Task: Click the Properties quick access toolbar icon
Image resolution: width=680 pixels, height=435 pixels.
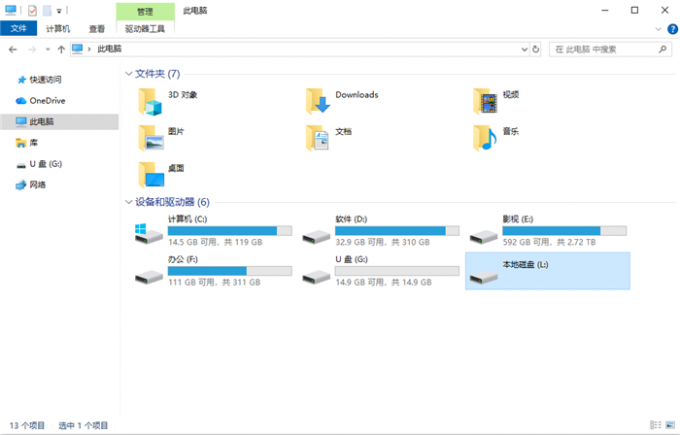Action: pyautogui.click(x=32, y=10)
